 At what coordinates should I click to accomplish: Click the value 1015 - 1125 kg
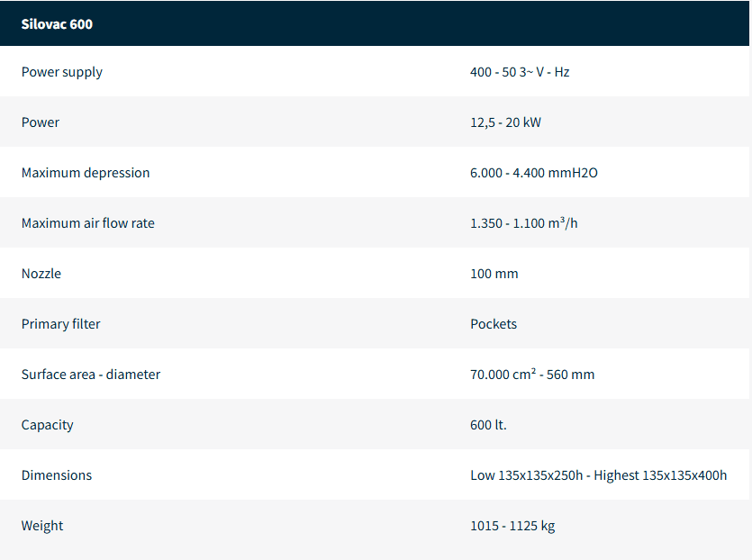512,526
